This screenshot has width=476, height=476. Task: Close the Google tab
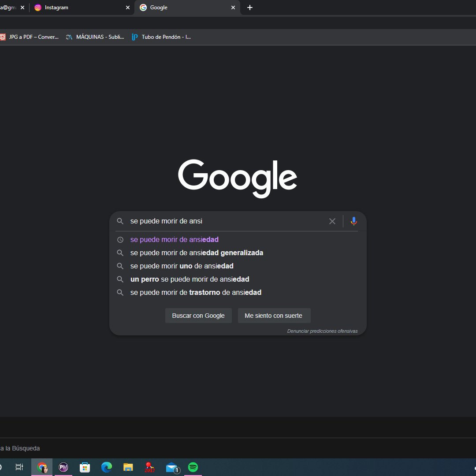click(233, 7)
